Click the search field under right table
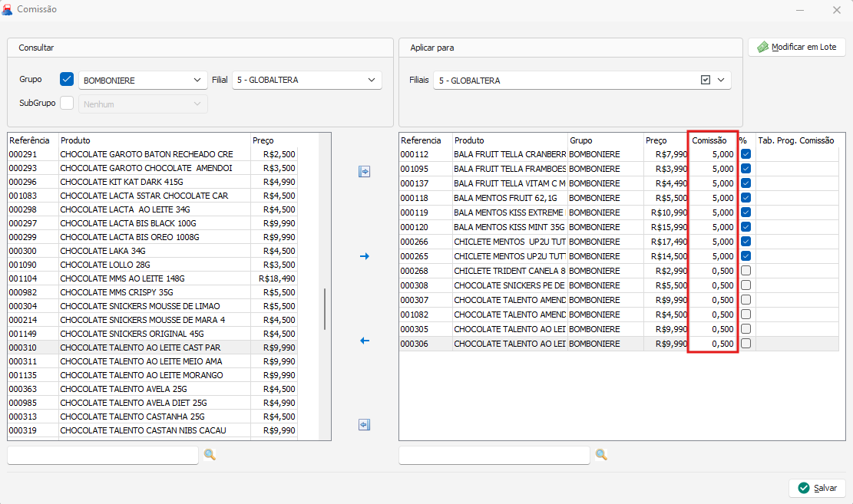This screenshot has height=504, width=853. (x=494, y=456)
